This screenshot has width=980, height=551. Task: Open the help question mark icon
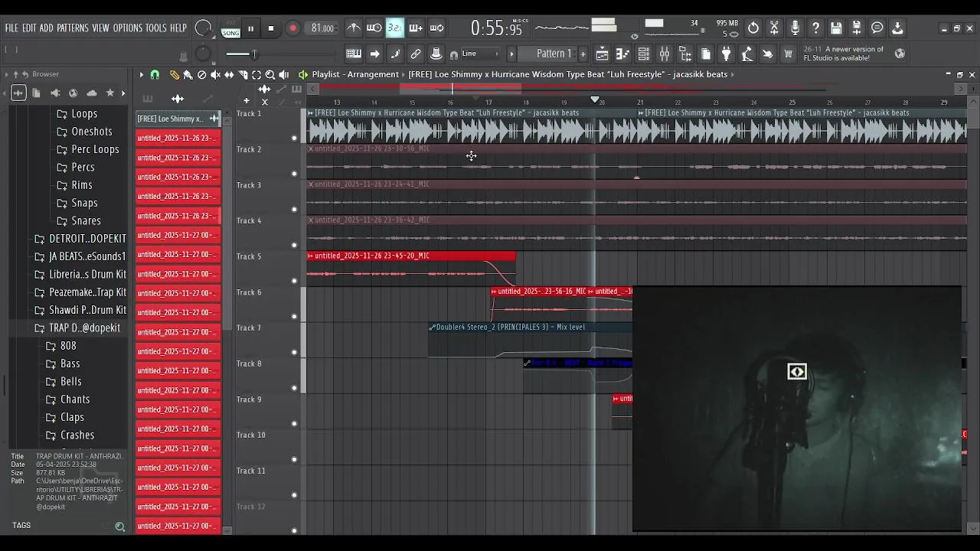[x=815, y=28]
